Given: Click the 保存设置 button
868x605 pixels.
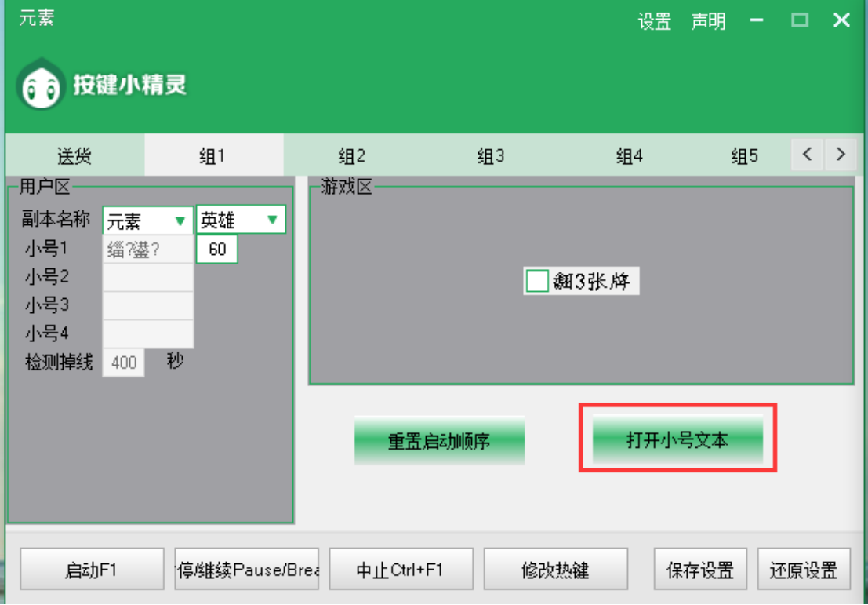Looking at the screenshot, I should click(x=700, y=570).
